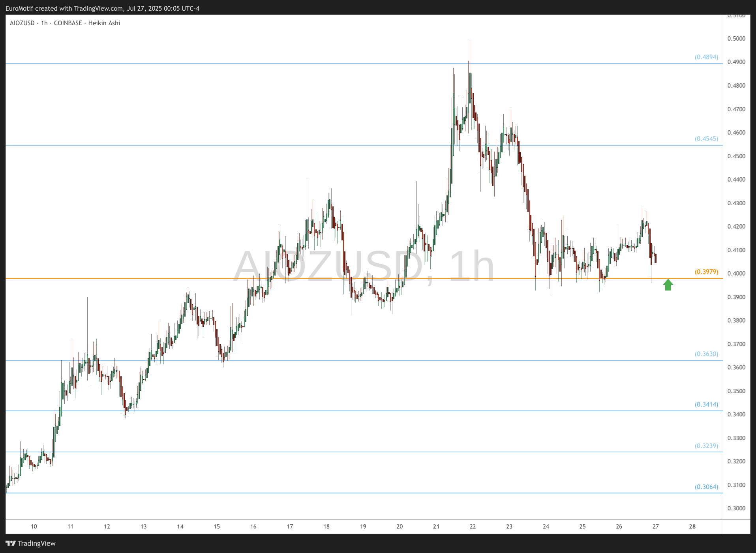Click date 10 on time axis

tap(34, 527)
